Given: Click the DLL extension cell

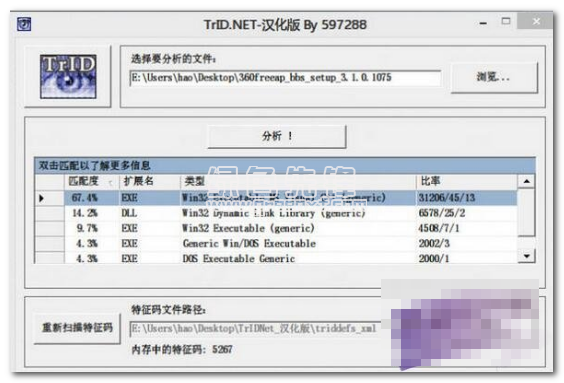Looking at the screenshot, I should [x=149, y=213].
